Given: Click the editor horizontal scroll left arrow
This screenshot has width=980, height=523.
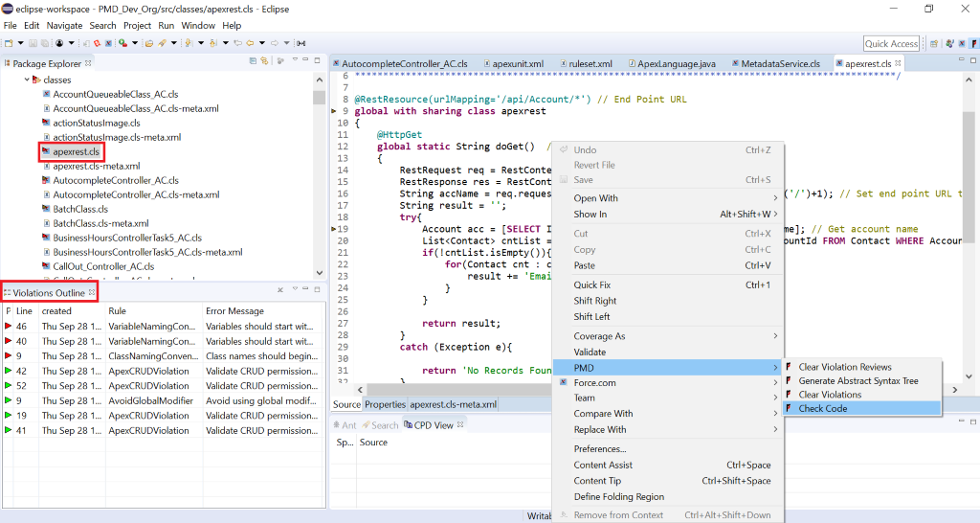Looking at the screenshot, I should click(x=360, y=390).
